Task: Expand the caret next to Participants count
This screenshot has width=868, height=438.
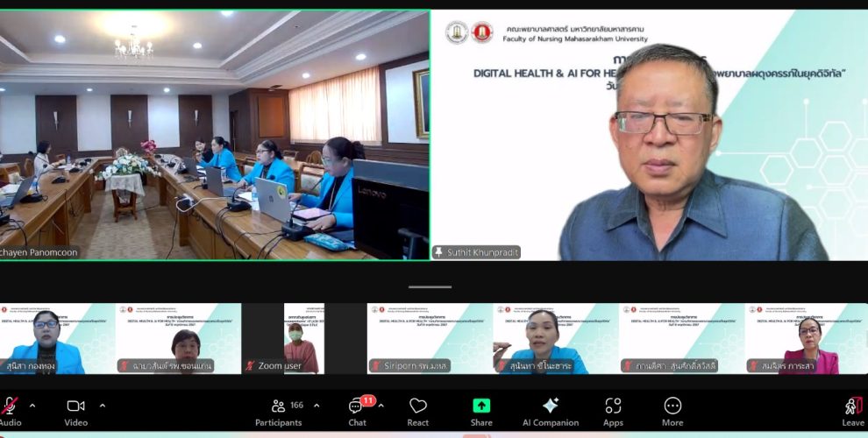Action: (x=317, y=406)
